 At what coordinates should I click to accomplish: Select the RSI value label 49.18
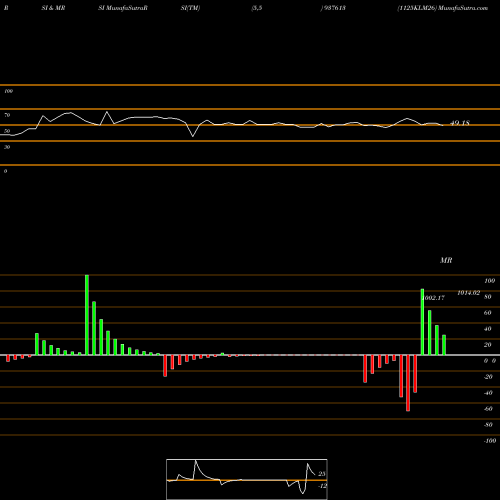coord(460,123)
